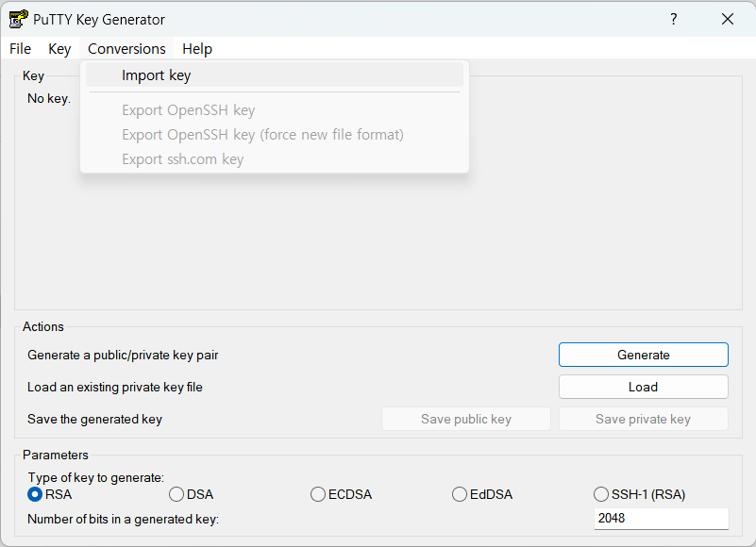
Task: Click the 'Generate a public/private key pair' label
Action: click(123, 356)
